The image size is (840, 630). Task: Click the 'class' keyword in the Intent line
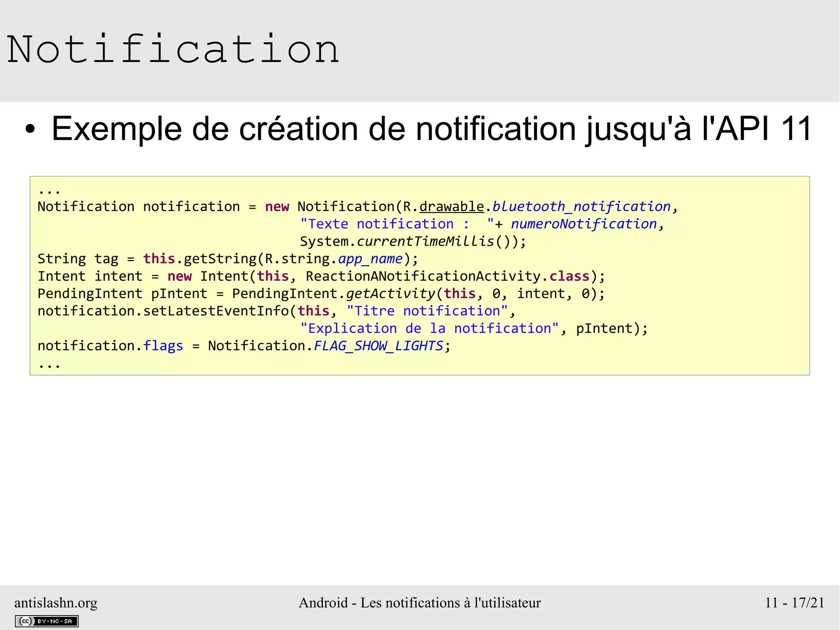coord(569,276)
